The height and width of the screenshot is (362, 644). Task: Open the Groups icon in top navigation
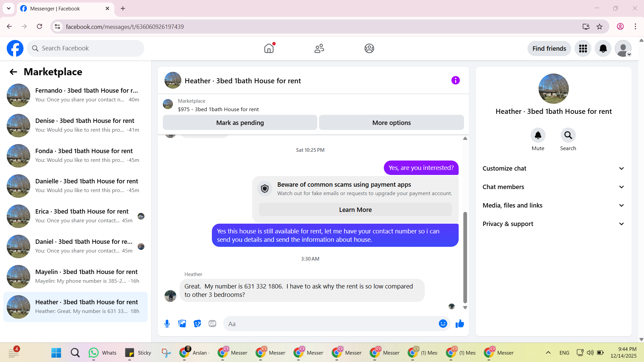tap(369, 48)
